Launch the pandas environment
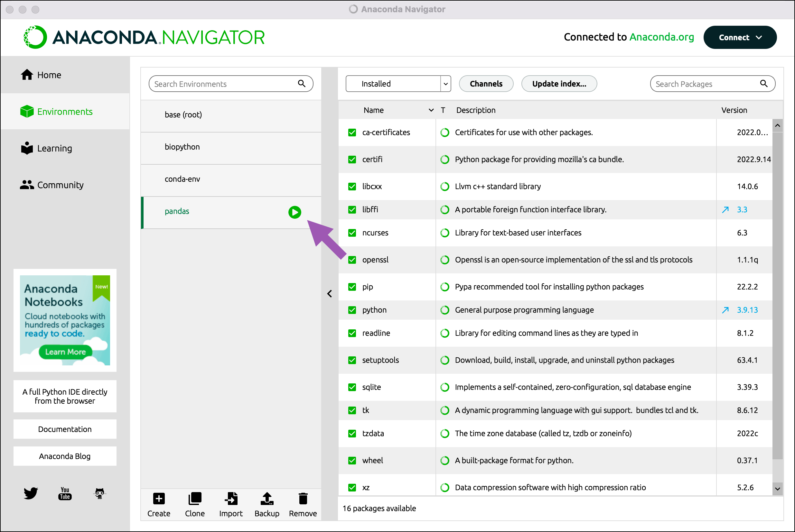The height and width of the screenshot is (532, 795). pyautogui.click(x=294, y=212)
